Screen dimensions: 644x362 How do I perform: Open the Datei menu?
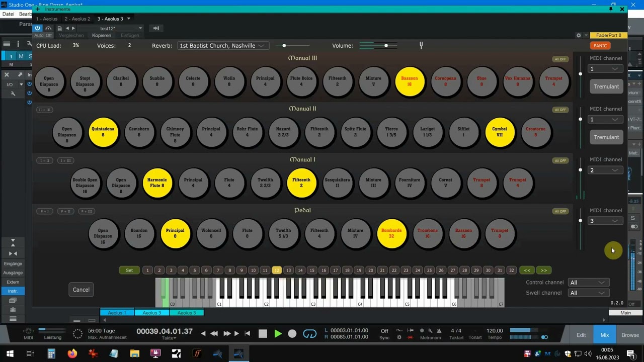(x=8, y=14)
